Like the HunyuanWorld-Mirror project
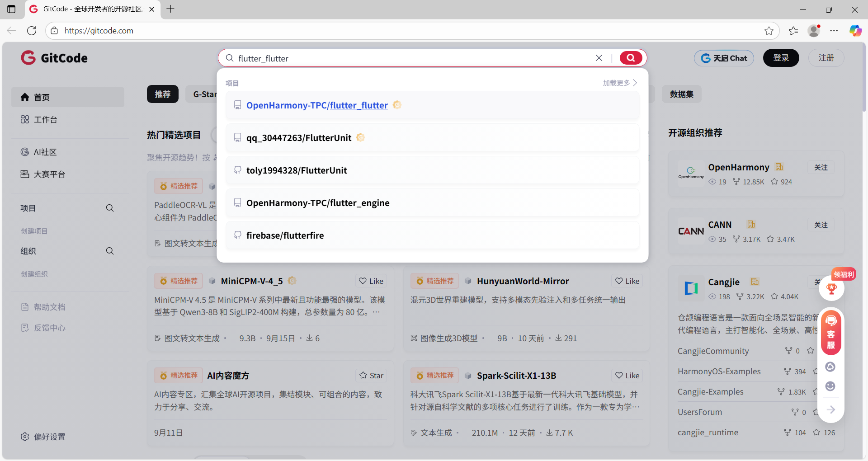868x461 pixels. click(627, 281)
